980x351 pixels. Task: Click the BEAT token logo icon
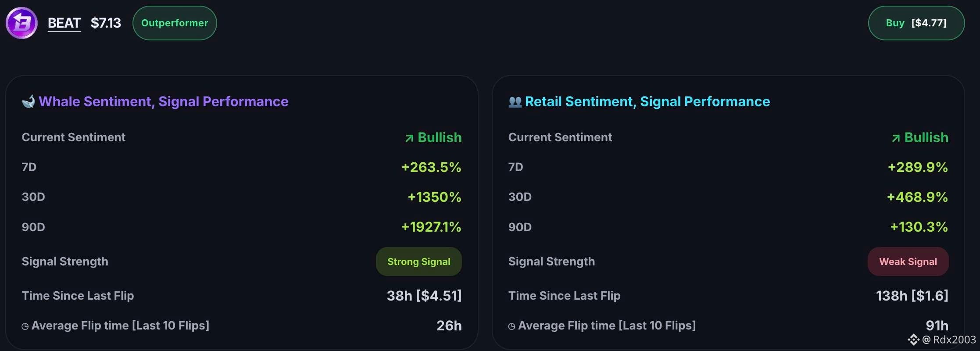coord(21,23)
